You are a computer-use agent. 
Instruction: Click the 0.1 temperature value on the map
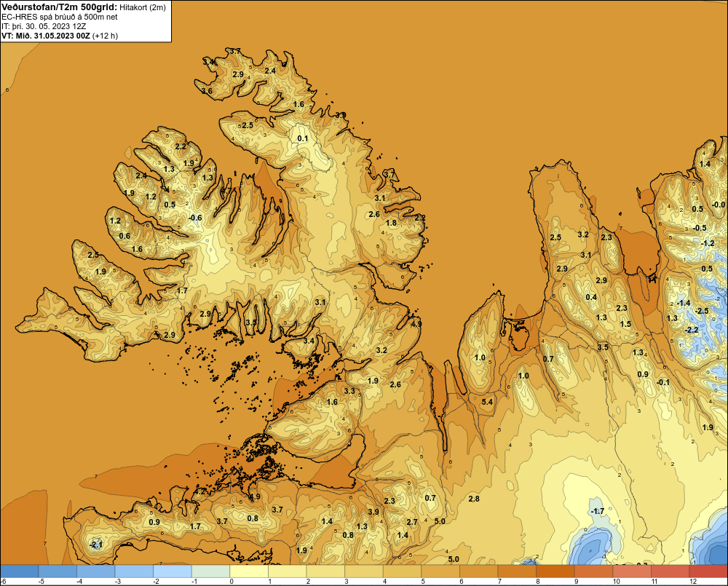pyautogui.click(x=303, y=138)
